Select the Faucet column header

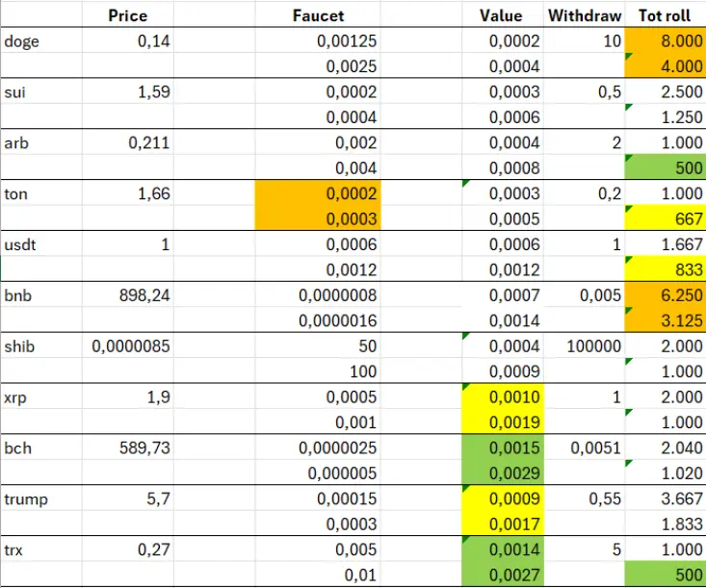[318, 14]
